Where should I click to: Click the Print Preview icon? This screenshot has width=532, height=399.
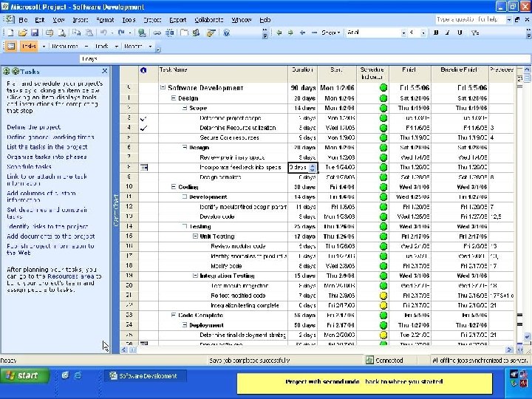pos(61,33)
